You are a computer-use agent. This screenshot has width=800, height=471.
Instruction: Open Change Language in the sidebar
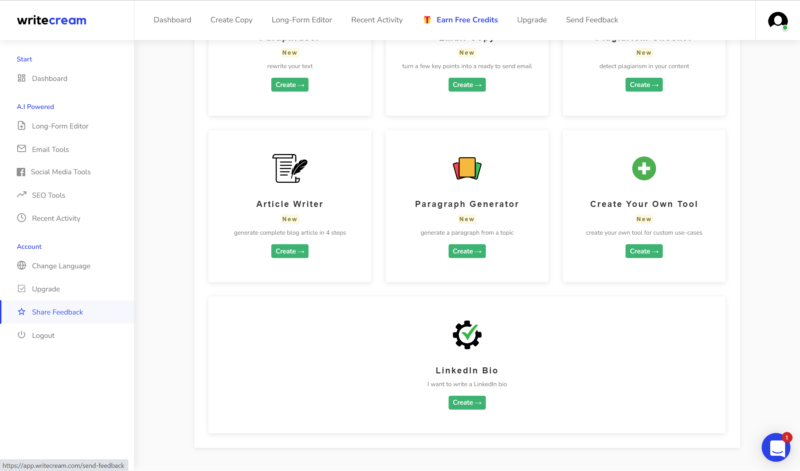(x=60, y=266)
